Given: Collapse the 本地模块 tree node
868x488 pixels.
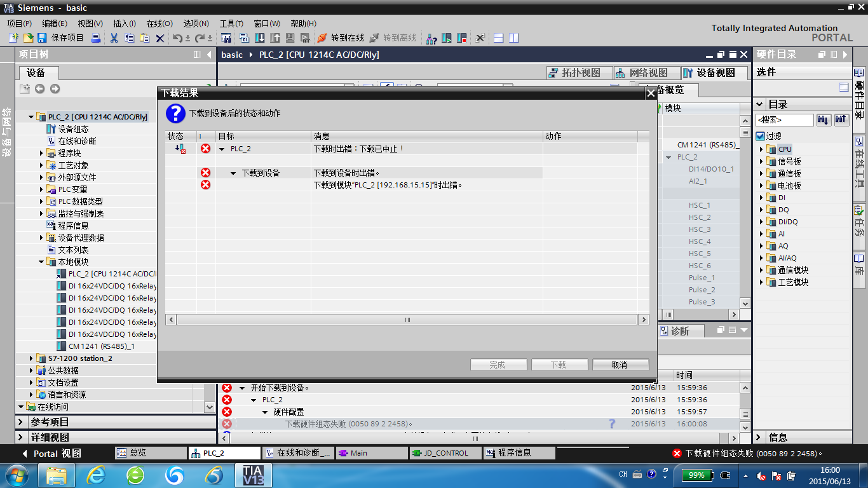Looking at the screenshot, I should click(x=41, y=262).
